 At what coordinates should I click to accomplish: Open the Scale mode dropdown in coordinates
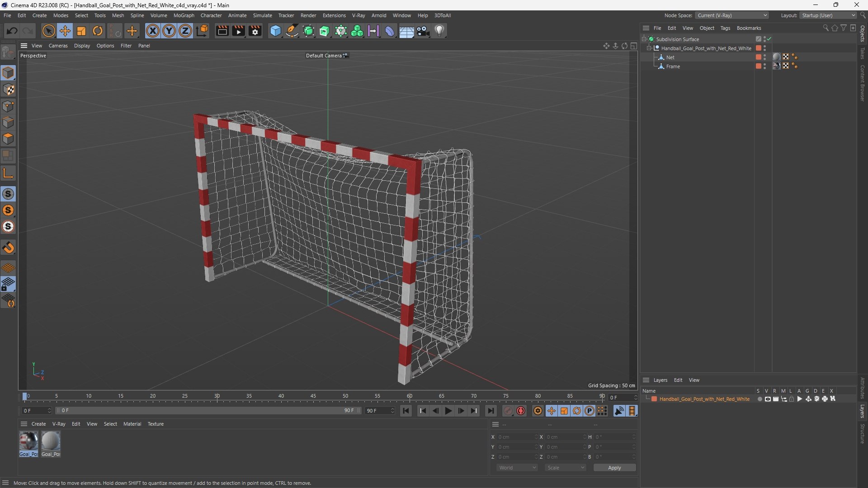click(566, 468)
